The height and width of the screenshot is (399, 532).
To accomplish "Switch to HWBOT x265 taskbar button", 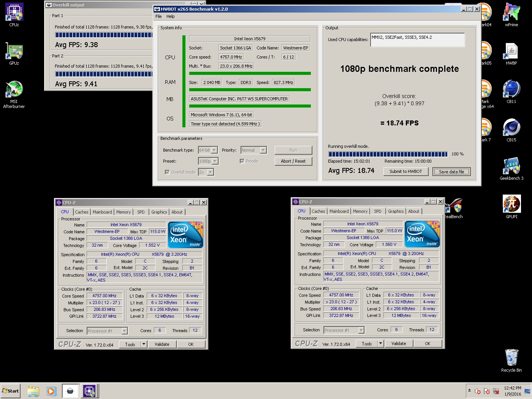I will [x=70, y=391].
